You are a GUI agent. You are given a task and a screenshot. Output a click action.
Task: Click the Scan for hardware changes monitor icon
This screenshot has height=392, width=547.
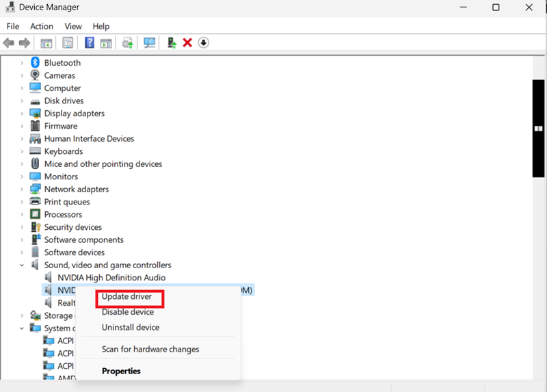click(149, 43)
